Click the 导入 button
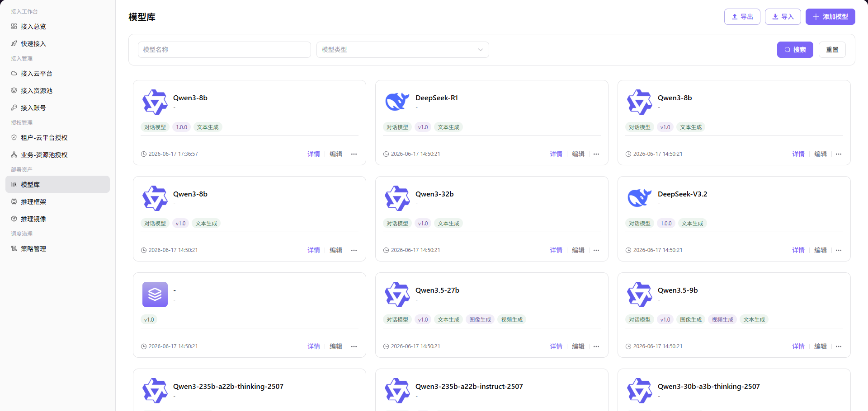Viewport: 868px width, 411px height. point(783,17)
